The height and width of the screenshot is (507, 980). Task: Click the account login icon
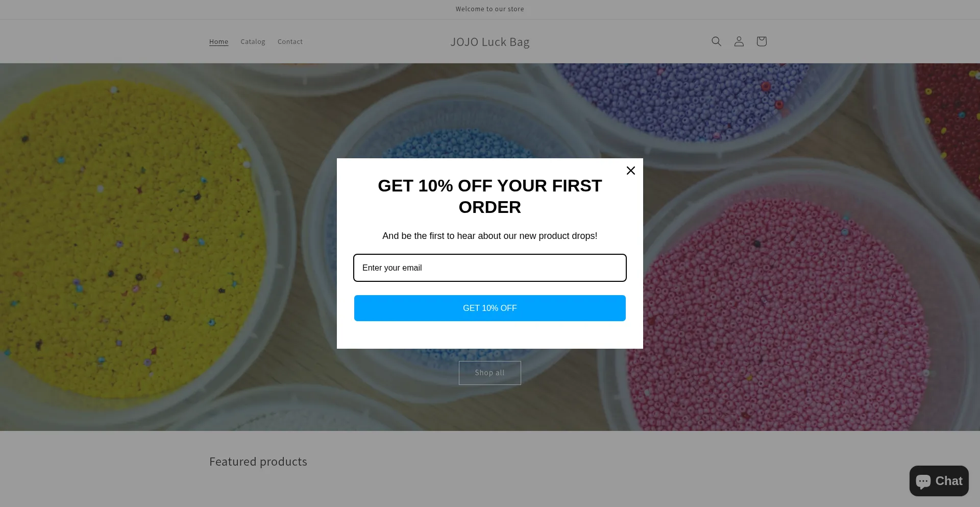tap(739, 41)
